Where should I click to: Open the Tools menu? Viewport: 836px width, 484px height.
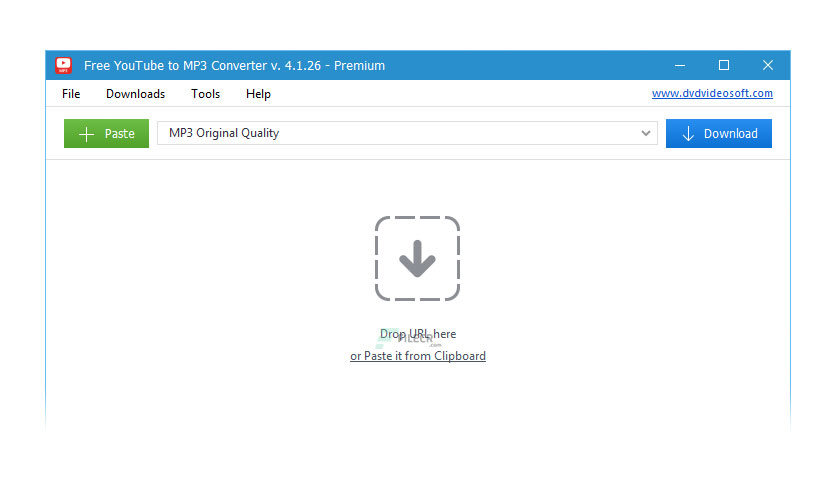(x=205, y=94)
